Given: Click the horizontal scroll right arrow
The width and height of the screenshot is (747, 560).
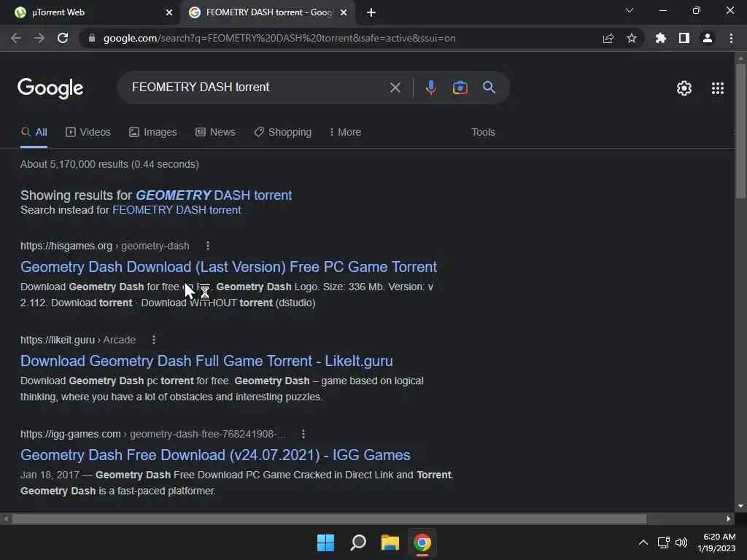Looking at the screenshot, I should point(729,519).
